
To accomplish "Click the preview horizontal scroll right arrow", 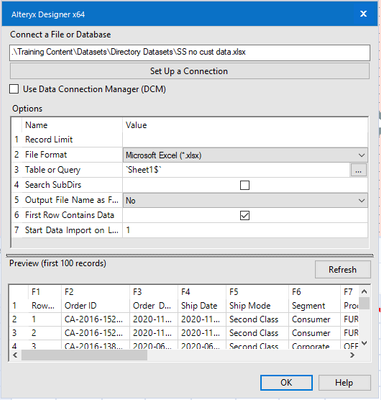I will click(353, 355).
